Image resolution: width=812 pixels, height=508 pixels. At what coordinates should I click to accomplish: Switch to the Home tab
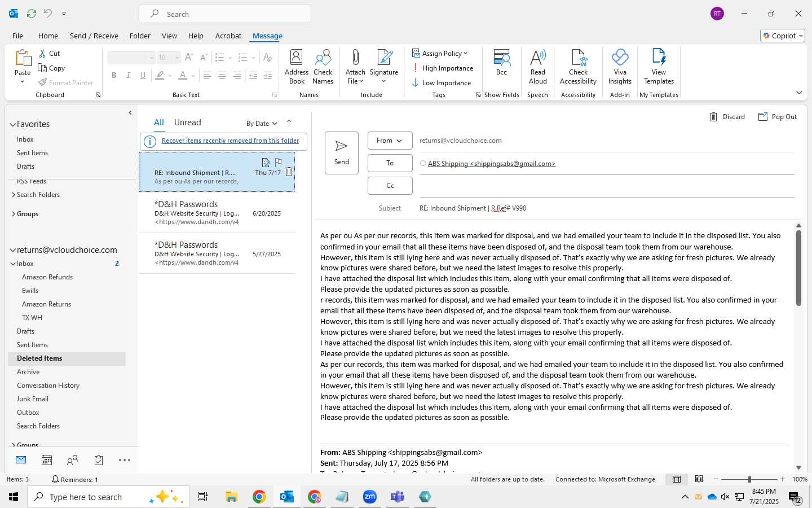(x=48, y=36)
